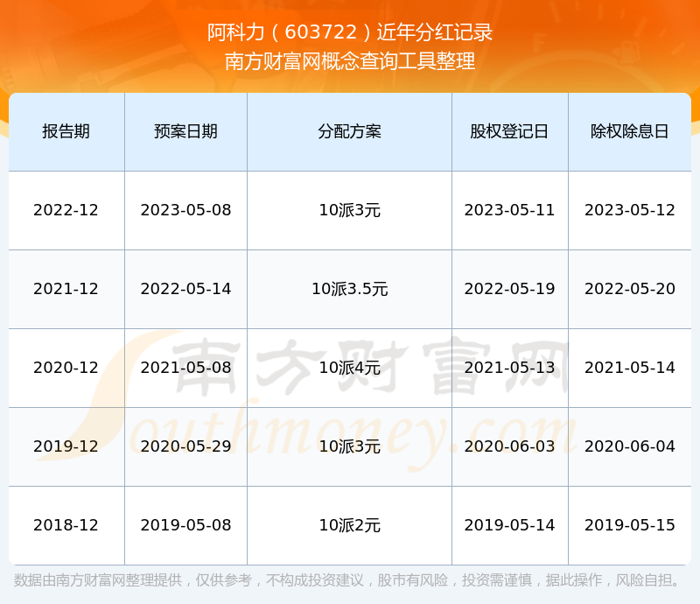Click report period cell 2020-12
The width and height of the screenshot is (700, 604).
click(66, 368)
